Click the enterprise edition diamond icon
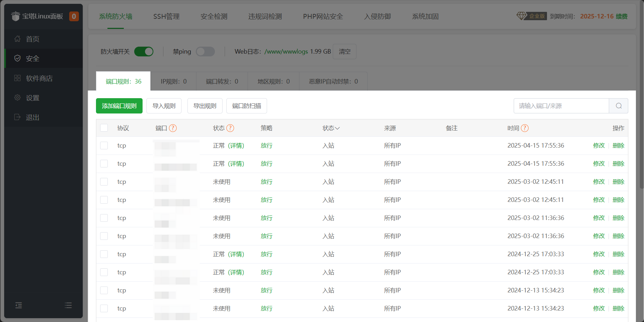This screenshot has width=644, height=322. pyautogui.click(x=521, y=16)
